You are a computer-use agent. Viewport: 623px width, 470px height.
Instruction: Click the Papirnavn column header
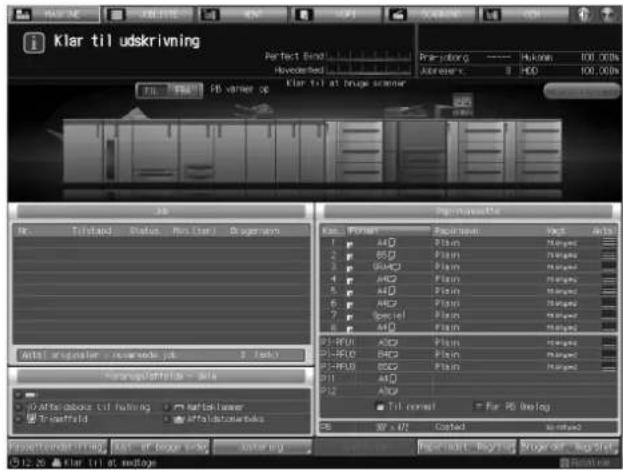[457, 231]
